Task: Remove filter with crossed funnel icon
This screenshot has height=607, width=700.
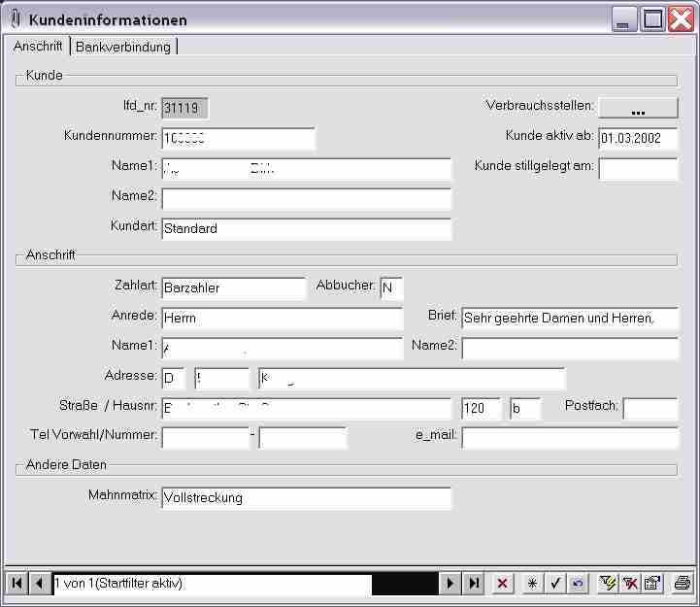Action: pos(630,584)
